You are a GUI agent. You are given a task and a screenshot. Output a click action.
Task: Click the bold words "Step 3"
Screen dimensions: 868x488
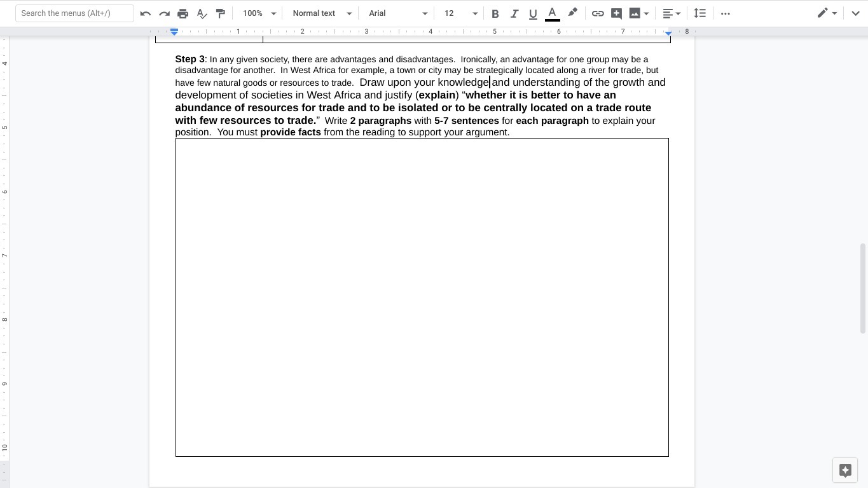click(x=190, y=59)
